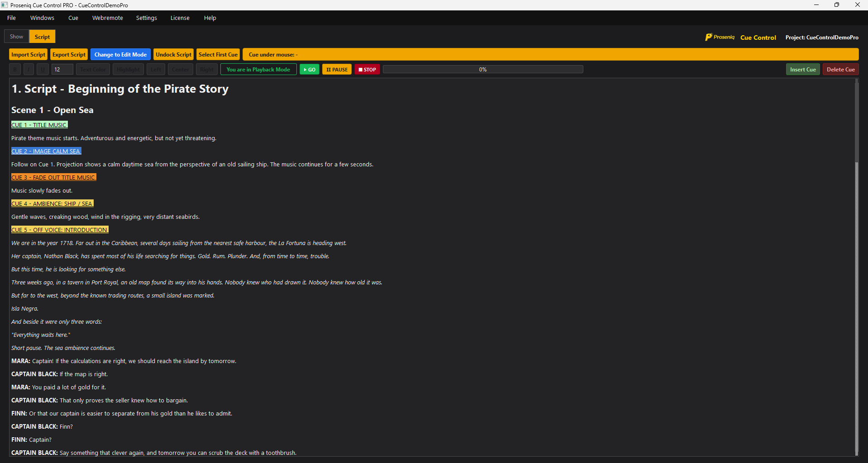Open the Settings menu
The image size is (868, 463).
(147, 18)
